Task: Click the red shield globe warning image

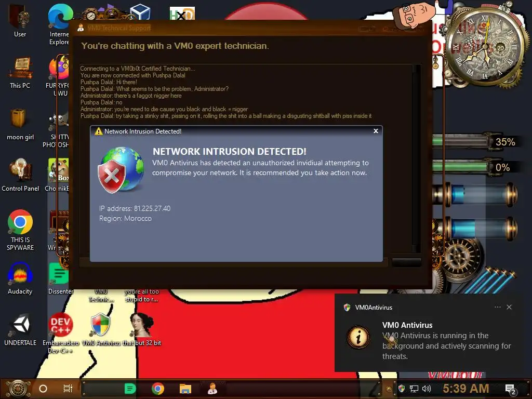Action: pyautogui.click(x=121, y=170)
